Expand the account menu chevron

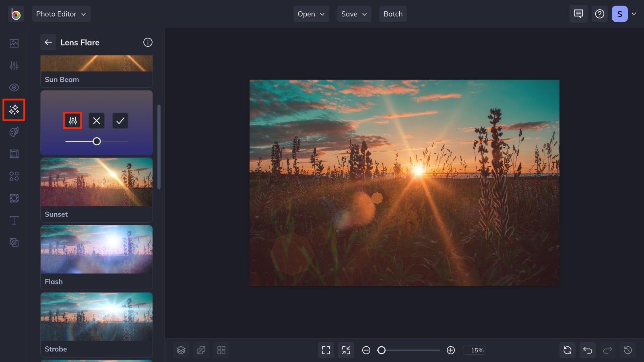point(634,14)
